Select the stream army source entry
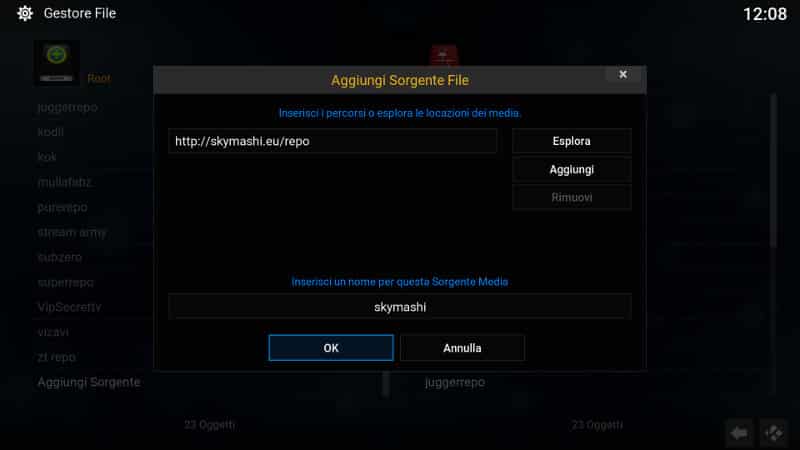The image size is (800, 450). click(72, 233)
